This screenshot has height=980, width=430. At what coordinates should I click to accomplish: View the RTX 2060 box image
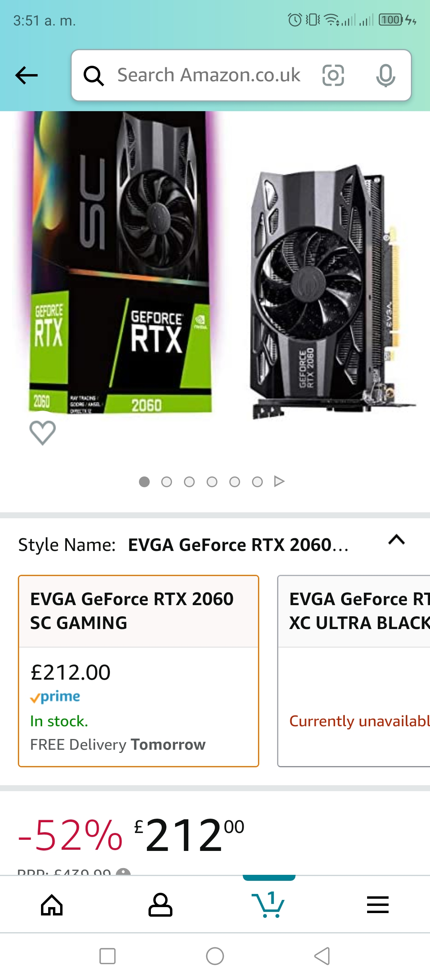(120, 263)
